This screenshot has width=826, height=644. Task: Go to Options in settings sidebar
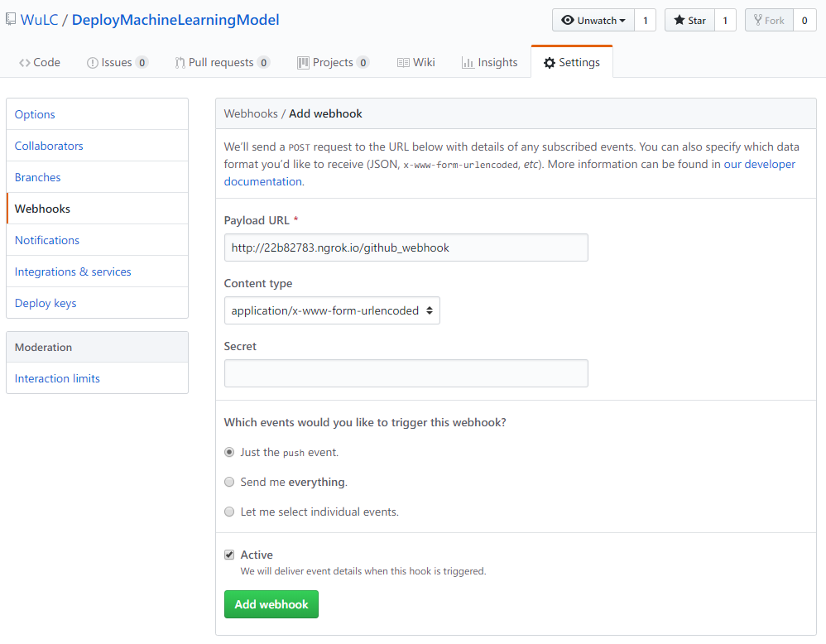tap(97, 114)
